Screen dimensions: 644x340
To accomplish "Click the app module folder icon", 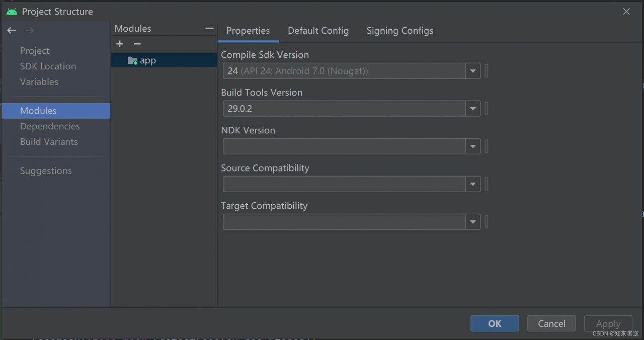I will (132, 61).
